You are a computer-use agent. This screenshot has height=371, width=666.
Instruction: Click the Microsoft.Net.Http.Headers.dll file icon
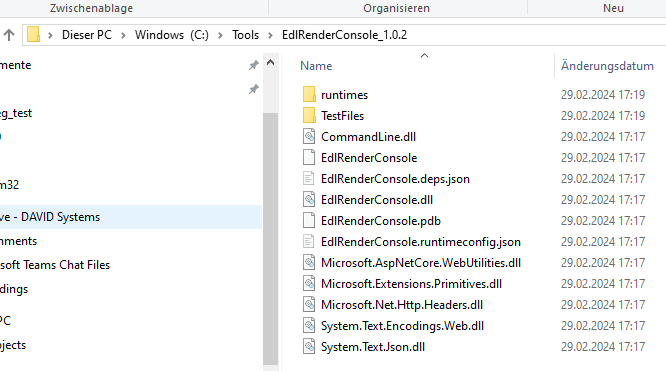tap(309, 304)
